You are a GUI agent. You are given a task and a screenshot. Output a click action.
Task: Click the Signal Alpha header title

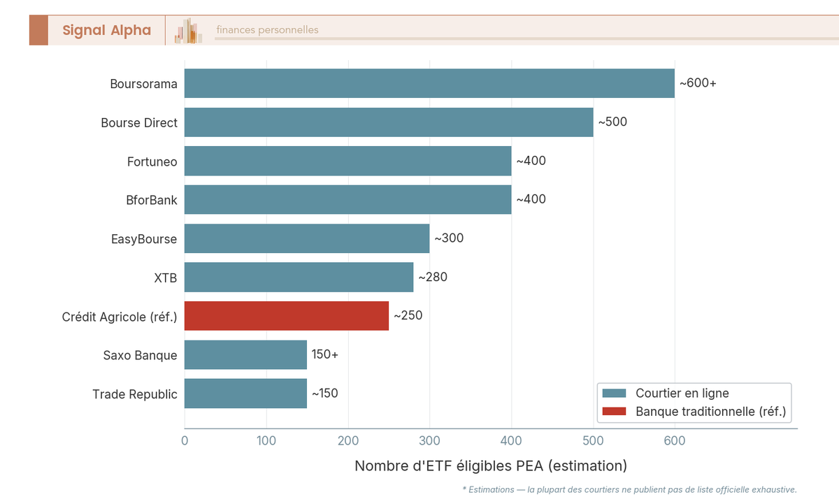click(x=106, y=30)
